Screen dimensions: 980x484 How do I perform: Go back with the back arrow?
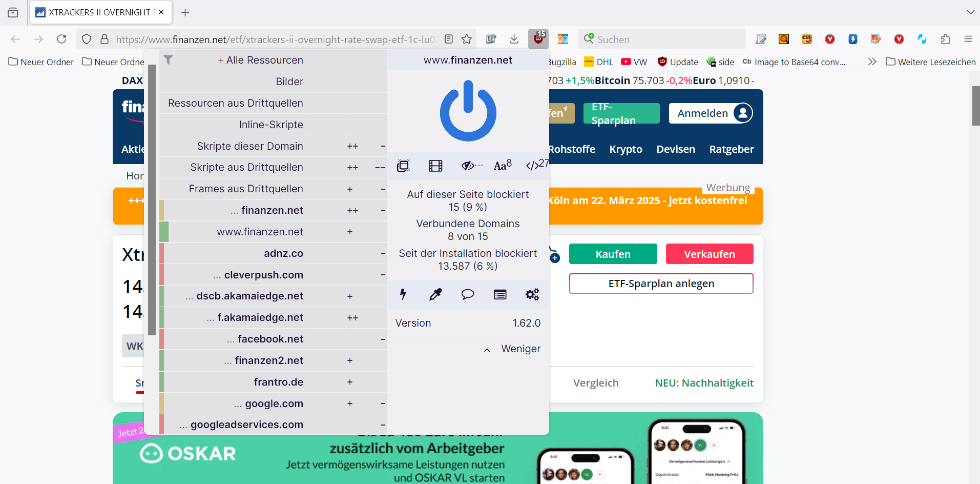tap(15, 39)
